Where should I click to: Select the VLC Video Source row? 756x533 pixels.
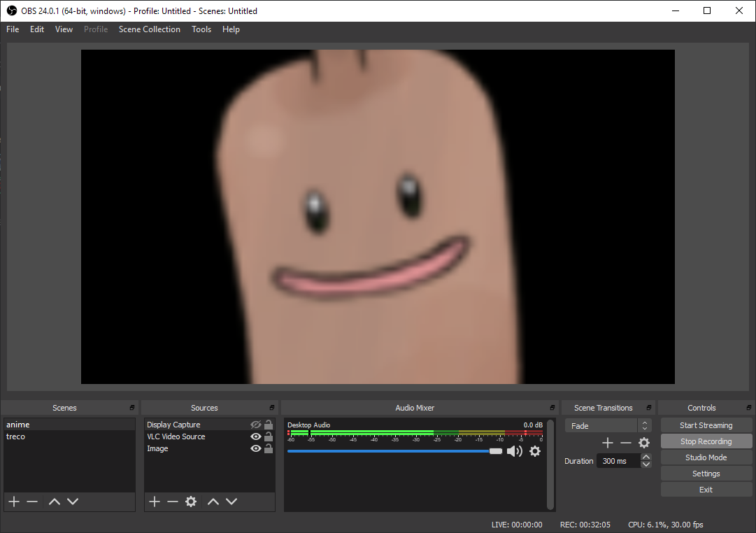(210, 436)
